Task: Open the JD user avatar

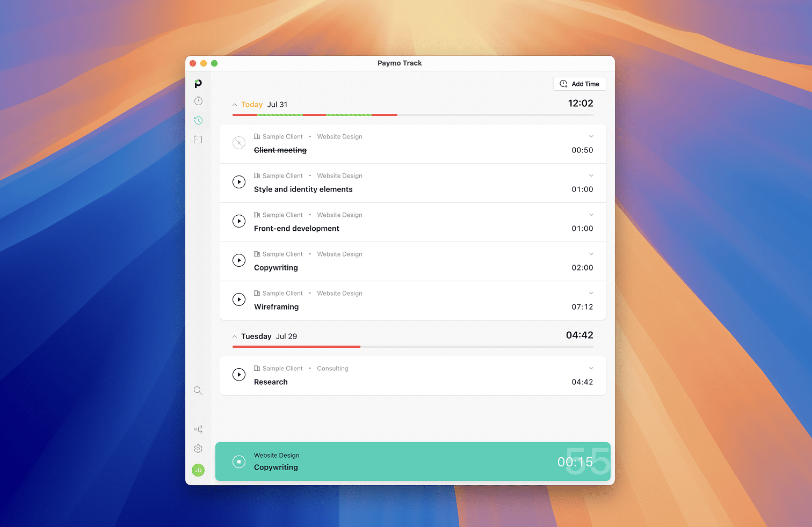Action: tap(198, 470)
